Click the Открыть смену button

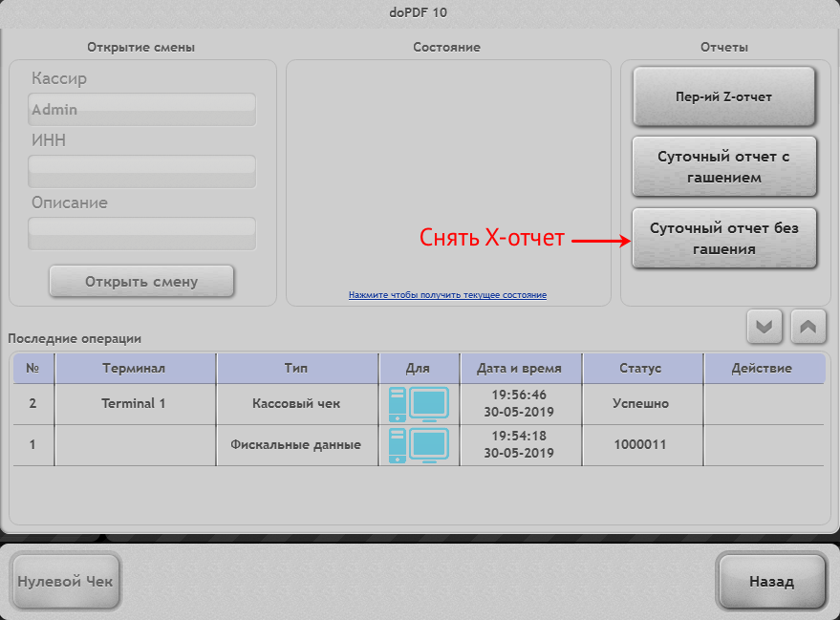pyautogui.click(x=141, y=281)
